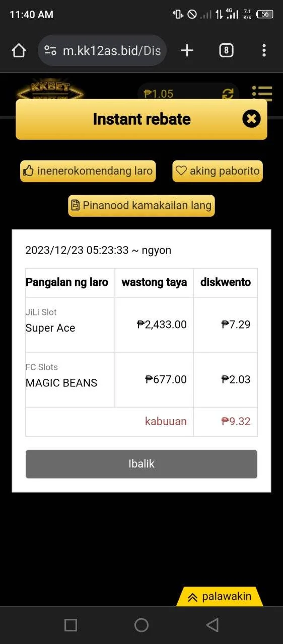Image resolution: width=283 pixels, height=644 pixels.
Task: Open a new tab with plus icon
Action: pyautogui.click(x=187, y=50)
